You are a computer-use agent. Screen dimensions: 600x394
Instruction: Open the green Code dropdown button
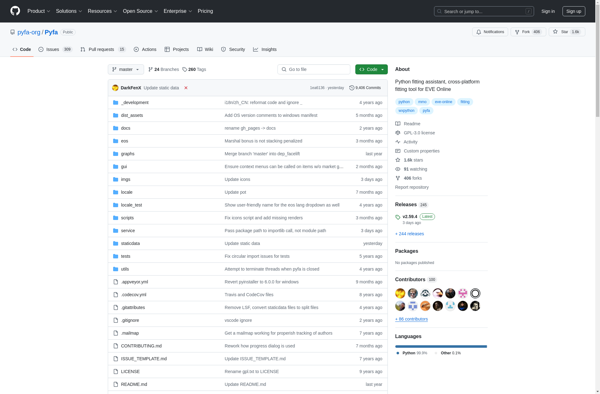[x=371, y=70]
